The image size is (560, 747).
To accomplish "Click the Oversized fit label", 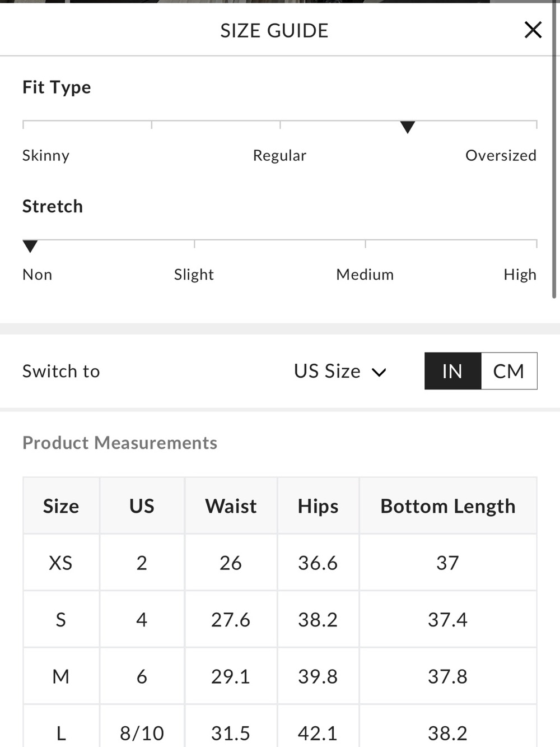I will [x=501, y=155].
